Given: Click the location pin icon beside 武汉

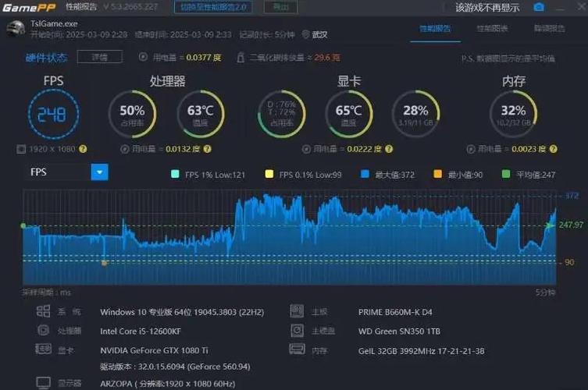Looking at the screenshot, I should pyautogui.click(x=305, y=34).
